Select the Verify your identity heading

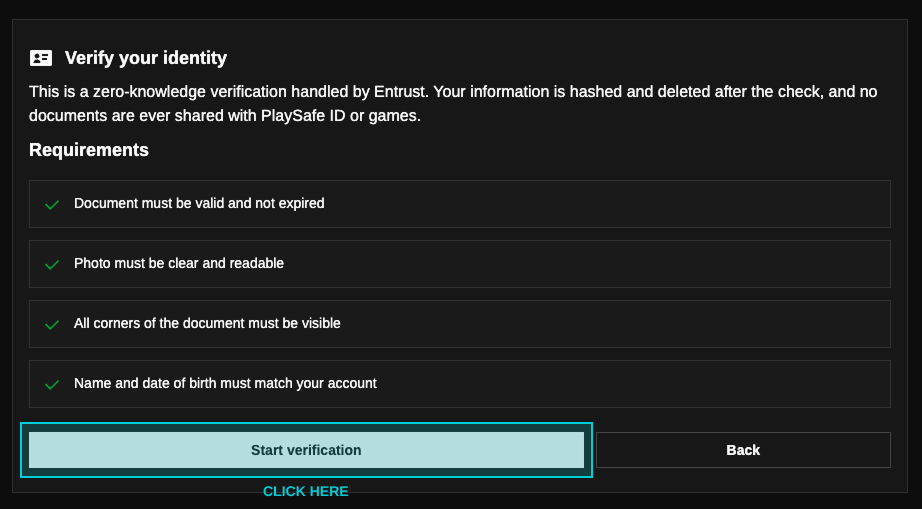[146, 58]
